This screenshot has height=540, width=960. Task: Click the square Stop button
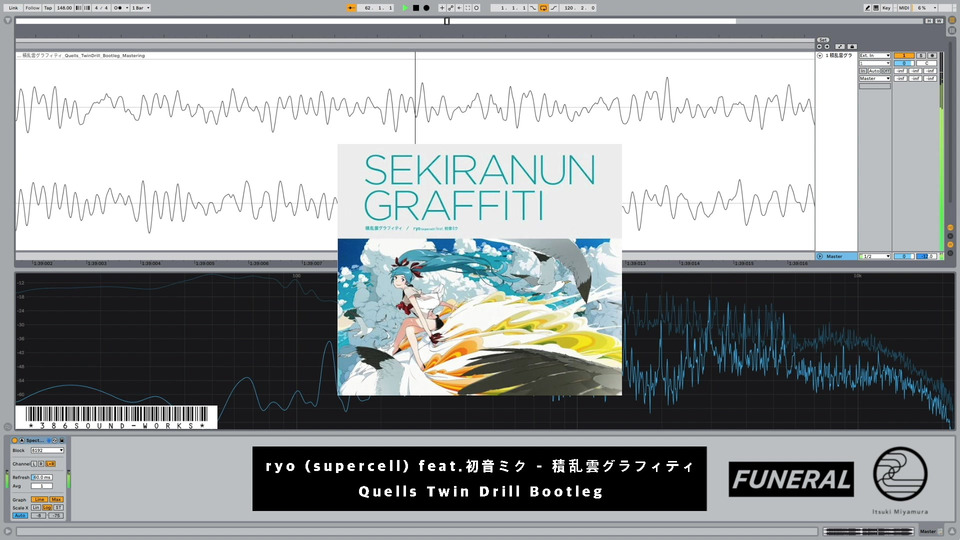[416, 8]
